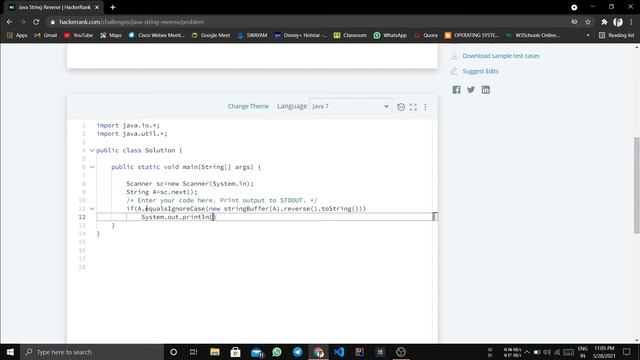This screenshot has width=640, height=360.
Task: Open Telegram from the taskbar
Action: click(x=298, y=352)
